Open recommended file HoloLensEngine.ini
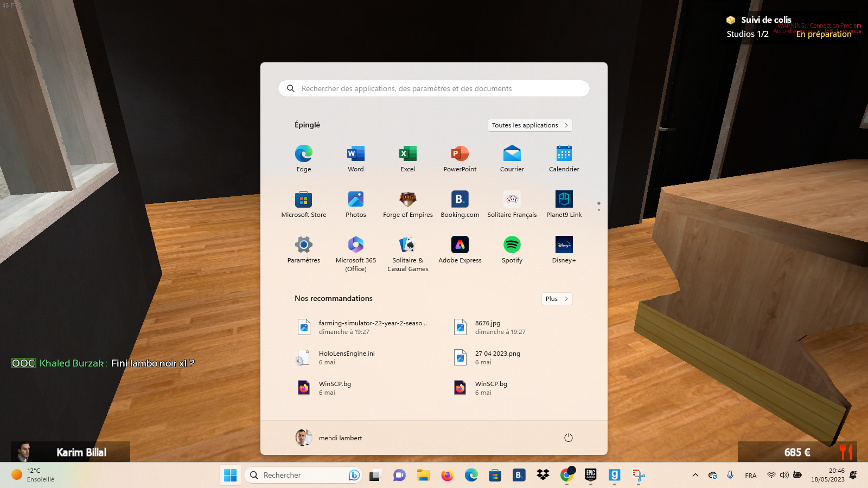Image resolution: width=868 pixels, height=488 pixels. (x=346, y=357)
